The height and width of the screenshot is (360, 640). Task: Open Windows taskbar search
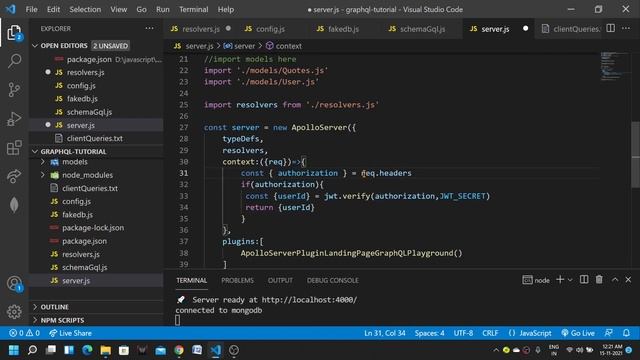click(32, 350)
